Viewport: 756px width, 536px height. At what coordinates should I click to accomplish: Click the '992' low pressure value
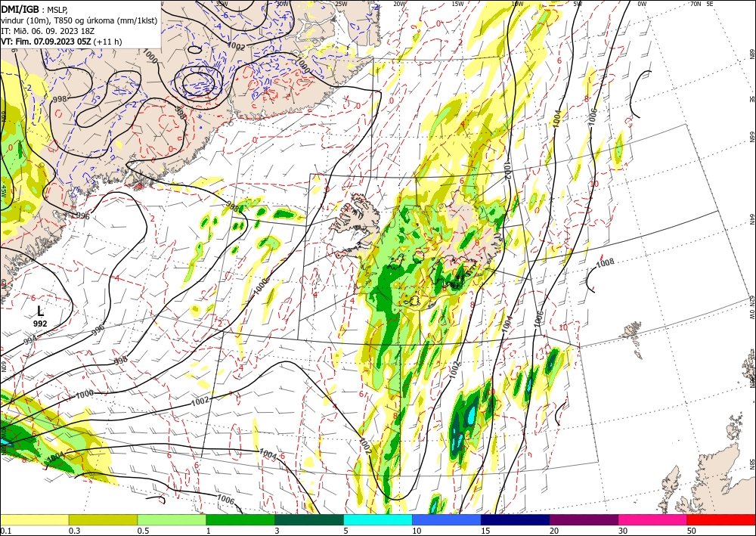40,324
